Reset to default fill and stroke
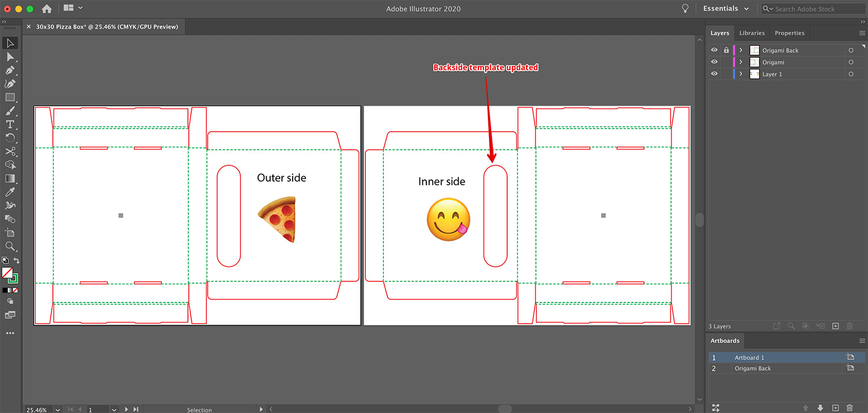Image resolution: width=868 pixels, height=413 pixels. [5, 261]
